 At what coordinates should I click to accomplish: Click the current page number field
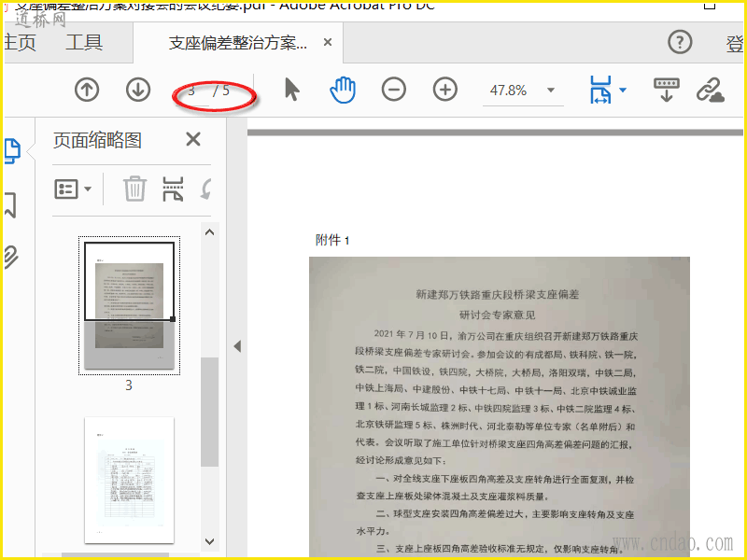pos(192,91)
